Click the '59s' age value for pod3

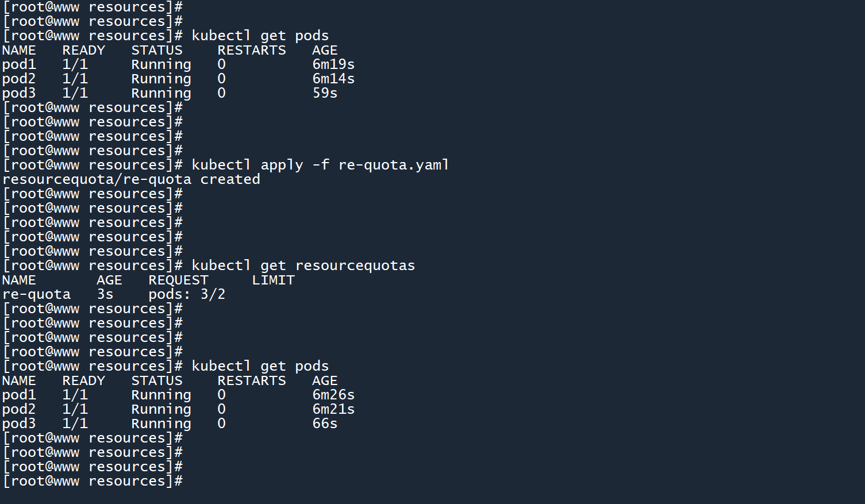[325, 93]
